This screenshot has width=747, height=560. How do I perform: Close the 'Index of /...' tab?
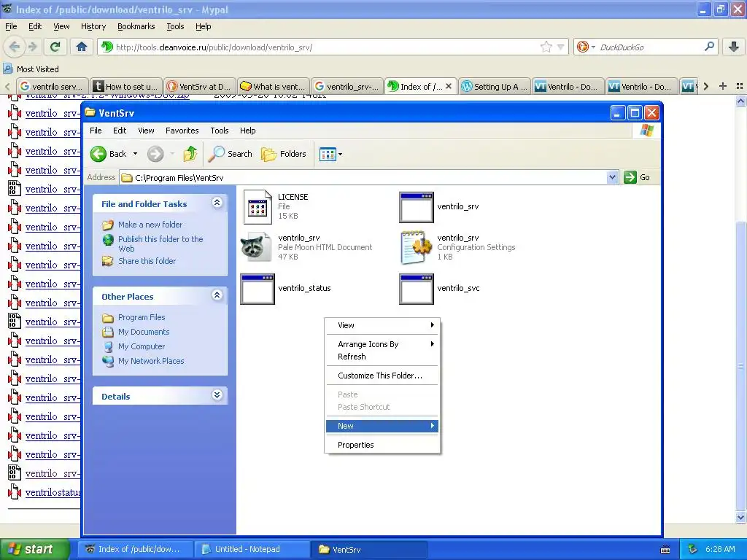(449, 86)
